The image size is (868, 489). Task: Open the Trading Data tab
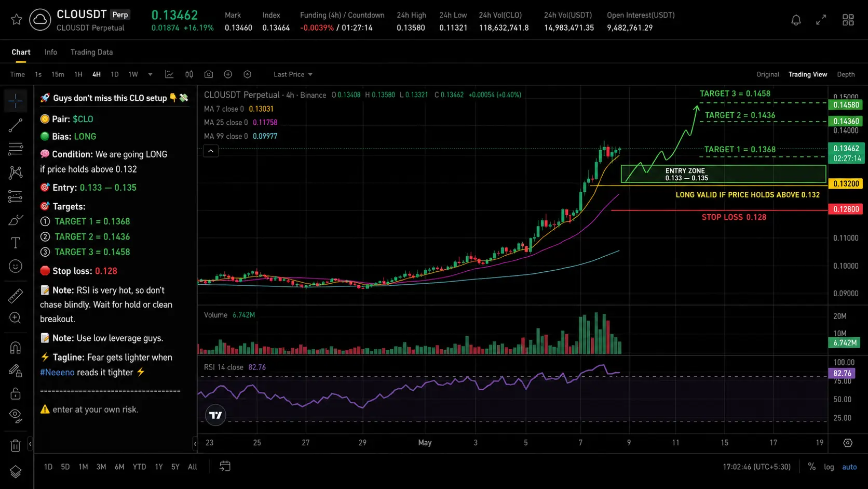tap(91, 52)
